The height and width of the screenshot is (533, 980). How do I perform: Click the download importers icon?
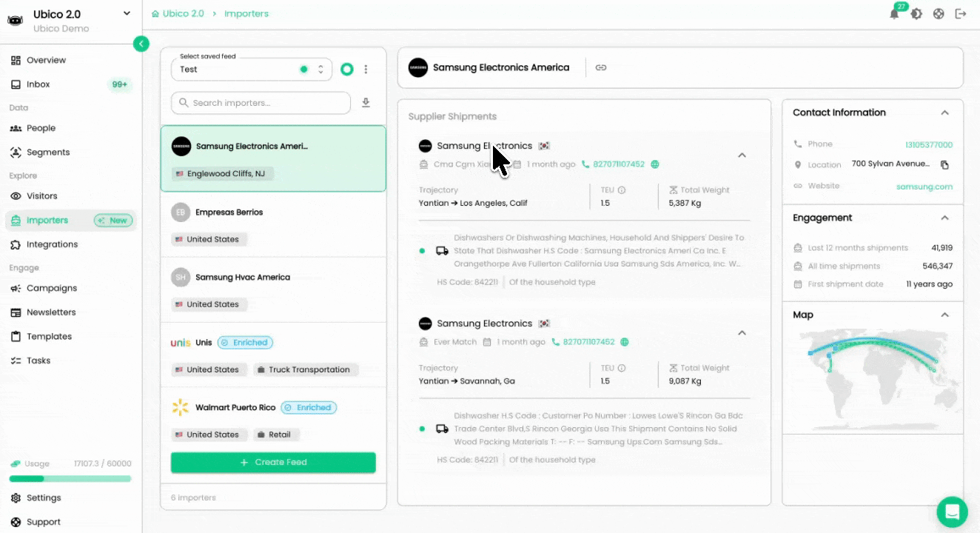(x=366, y=103)
